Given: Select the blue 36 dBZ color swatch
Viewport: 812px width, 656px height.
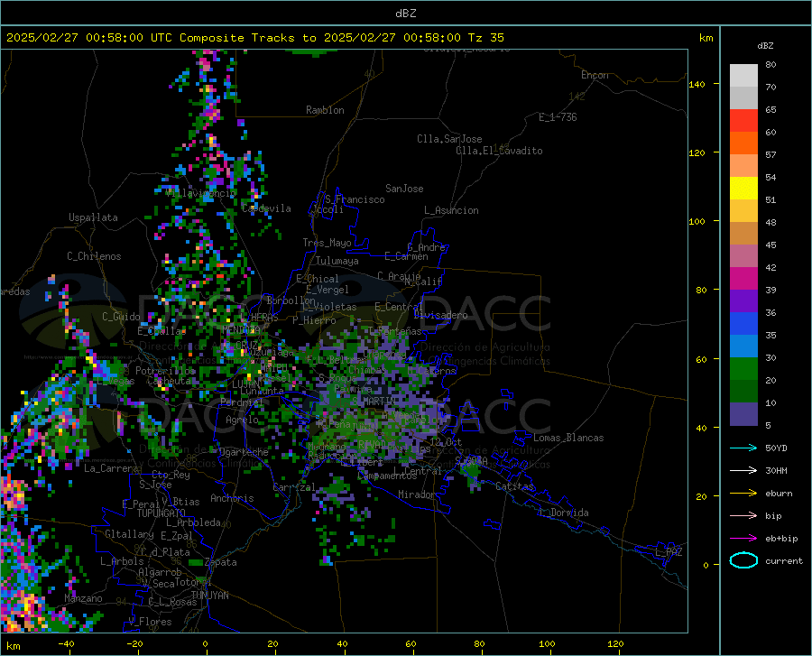Looking at the screenshot, I should 743,324.
